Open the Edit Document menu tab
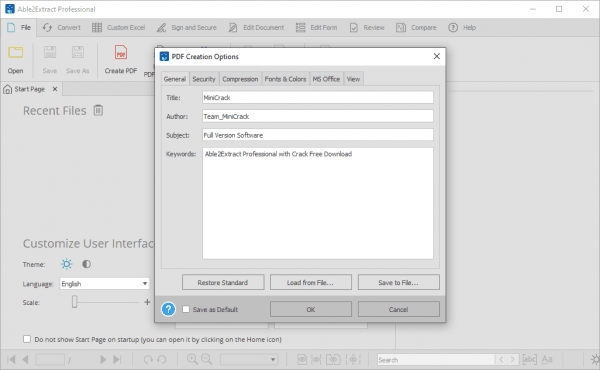This screenshot has height=370, width=600. pyautogui.click(x=256, y=28)
